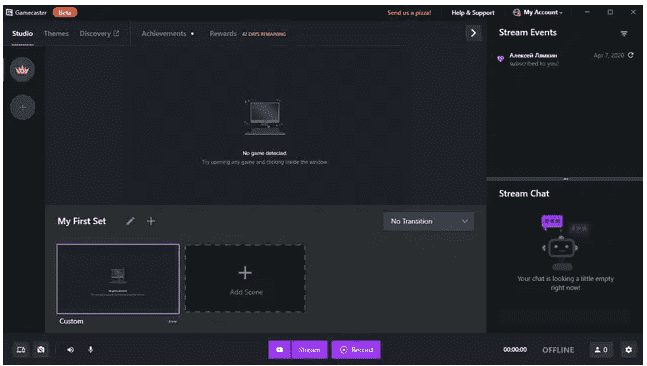Open settings gear in bottom bar
Viewport: 647px width, 366px height.
tap(628, 349)
